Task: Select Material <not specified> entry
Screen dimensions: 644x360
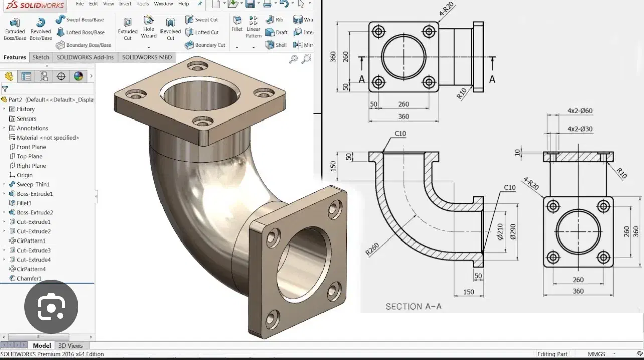Action: 44,138
